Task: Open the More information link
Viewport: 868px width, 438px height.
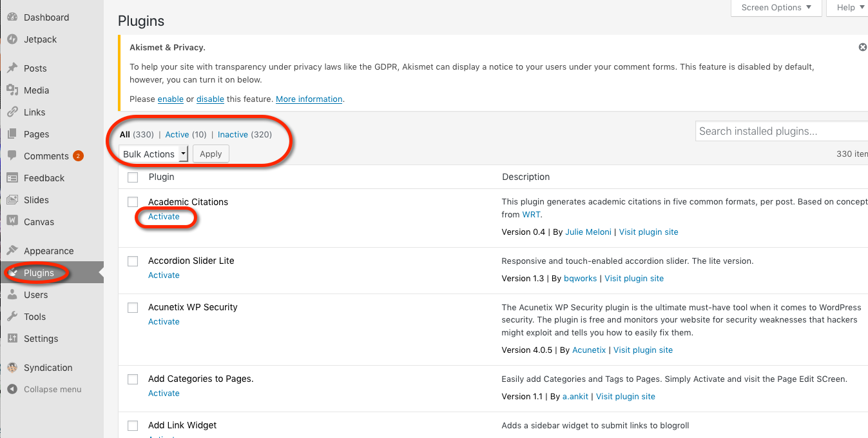Action: 309,99
